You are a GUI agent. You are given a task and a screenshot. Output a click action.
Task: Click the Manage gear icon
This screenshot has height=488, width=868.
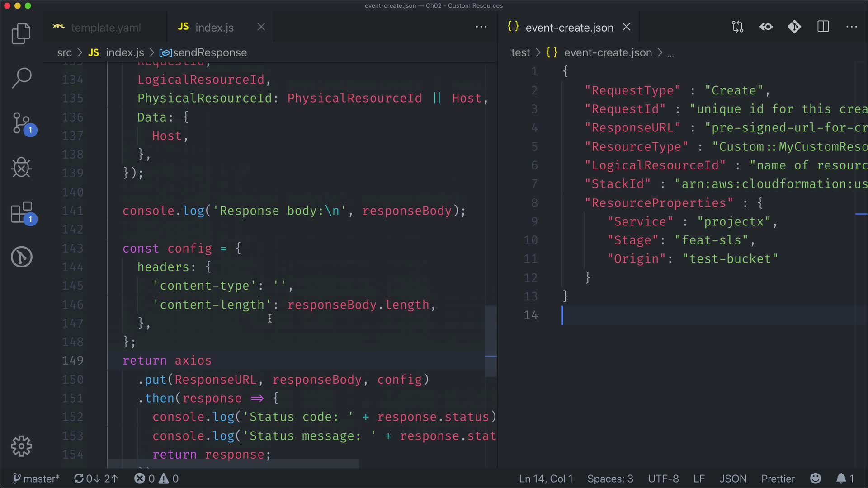point(21,446)
